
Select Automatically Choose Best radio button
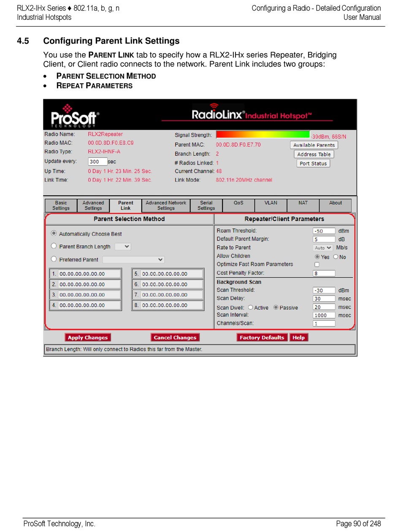click(x=54, y=233)
